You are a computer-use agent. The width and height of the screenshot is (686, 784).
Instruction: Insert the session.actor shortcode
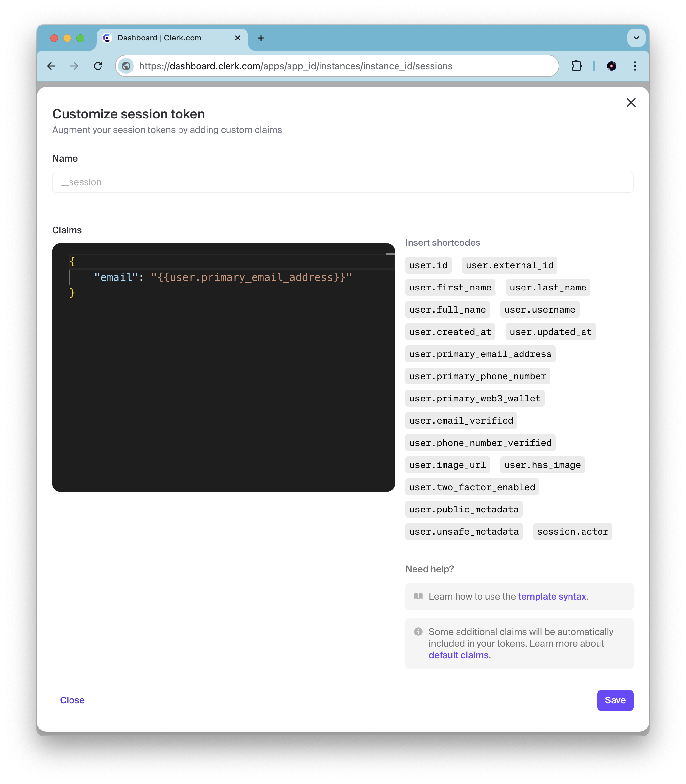click(572, 531)
